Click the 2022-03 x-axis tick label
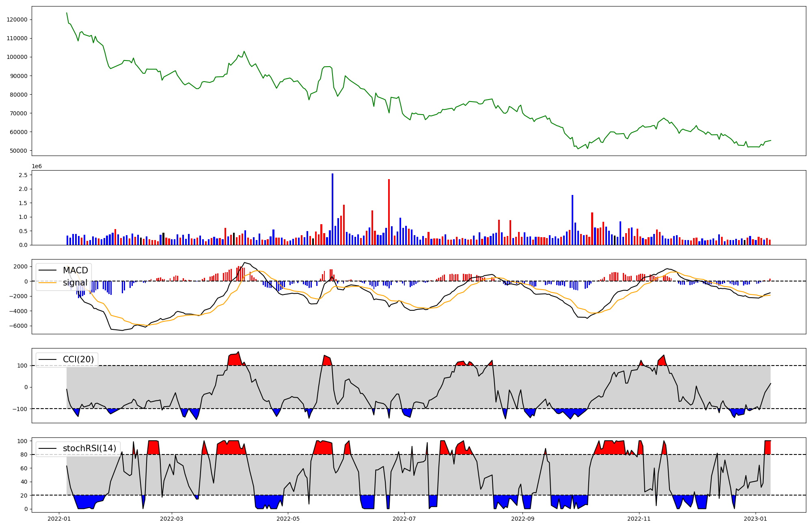Viewport: 812px width, 528px height. [172, 519]
